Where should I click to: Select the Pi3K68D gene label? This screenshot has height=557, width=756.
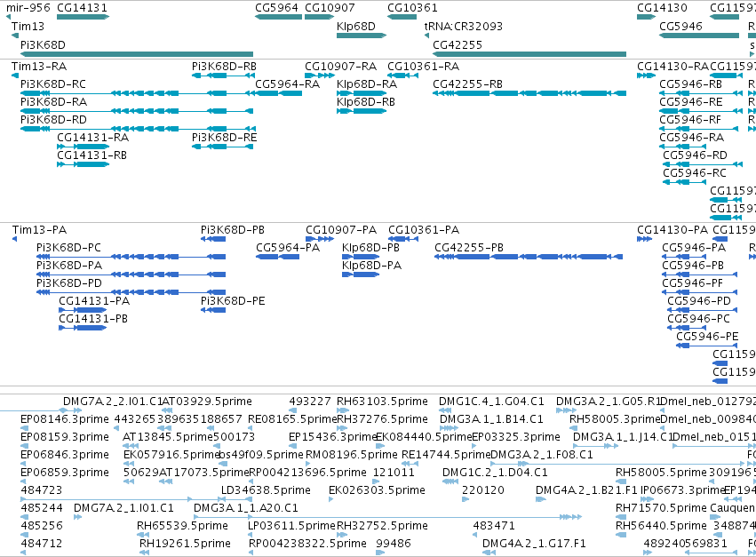click(43, 44)
